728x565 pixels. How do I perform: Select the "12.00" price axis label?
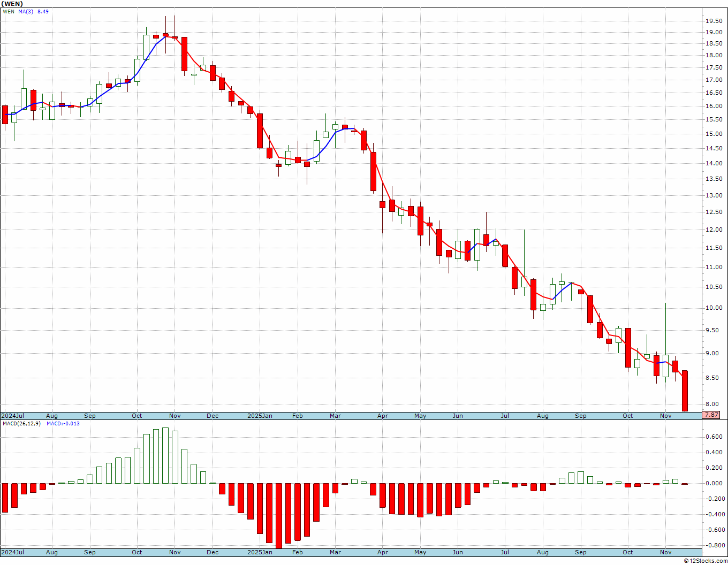tap(714, 230)
